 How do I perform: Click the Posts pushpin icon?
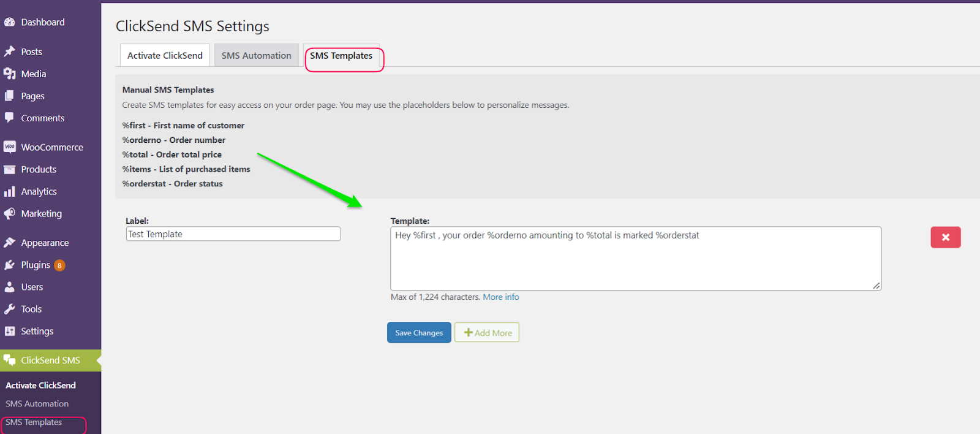(x=9, y=51)
